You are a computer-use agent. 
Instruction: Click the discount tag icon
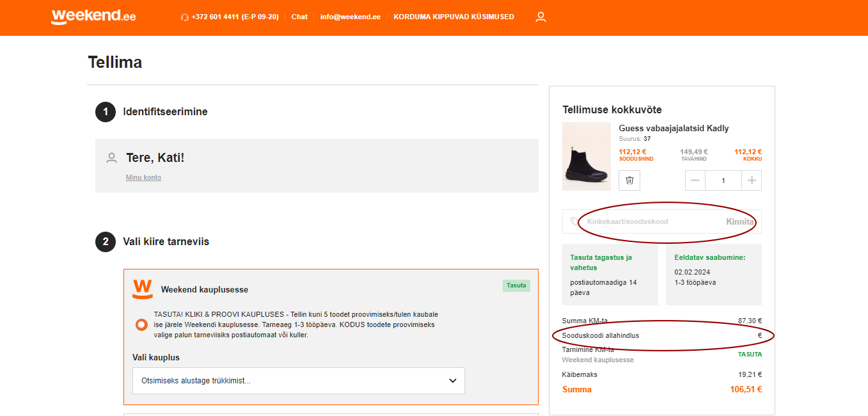(x=574, y=221)
